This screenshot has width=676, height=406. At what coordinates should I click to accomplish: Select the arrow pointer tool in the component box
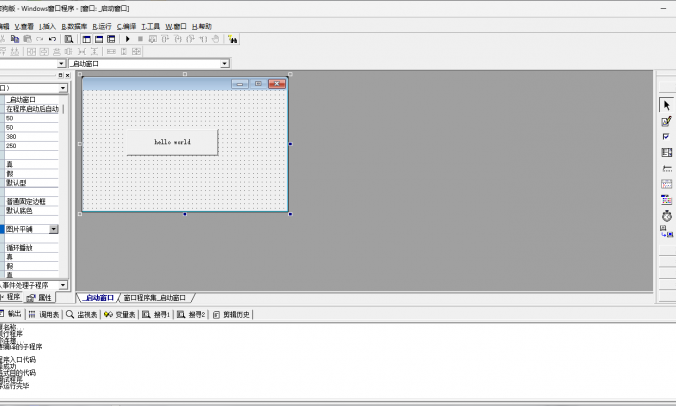click(x=666, y=105)
